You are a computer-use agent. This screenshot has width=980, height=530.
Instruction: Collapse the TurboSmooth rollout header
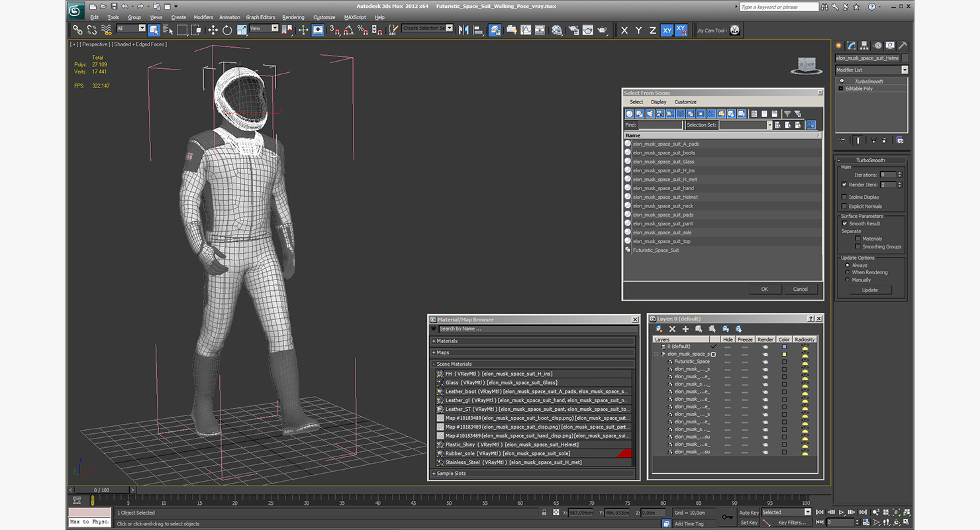point(871,160)
